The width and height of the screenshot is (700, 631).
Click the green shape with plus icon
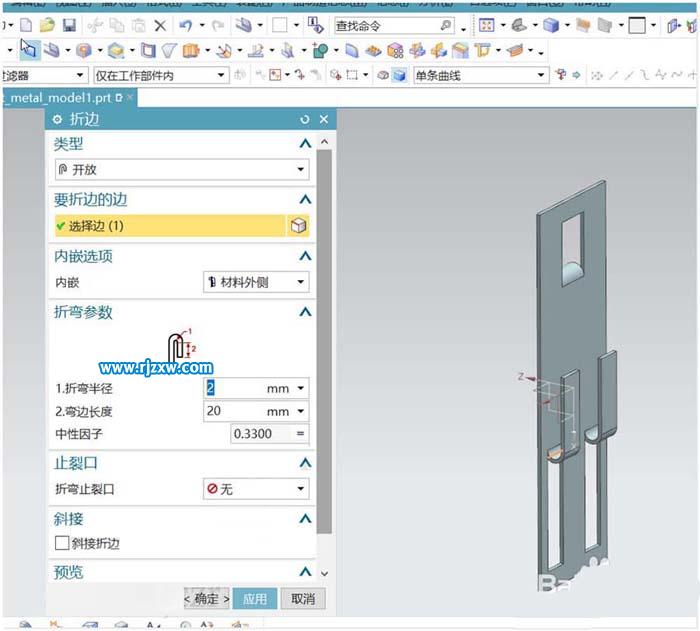[x=321, y=50]
